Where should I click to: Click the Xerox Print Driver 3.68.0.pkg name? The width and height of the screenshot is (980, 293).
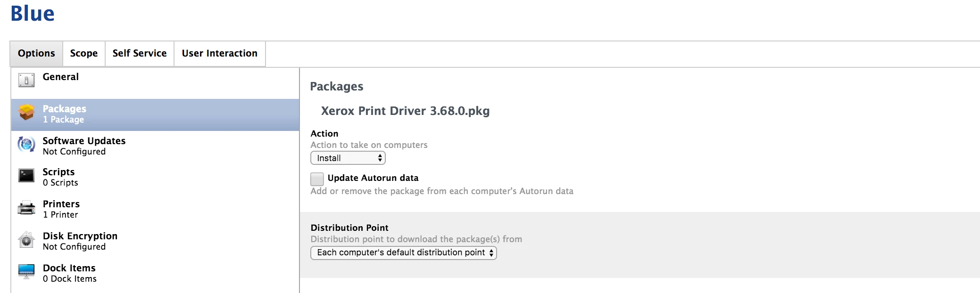click(406, 111)
